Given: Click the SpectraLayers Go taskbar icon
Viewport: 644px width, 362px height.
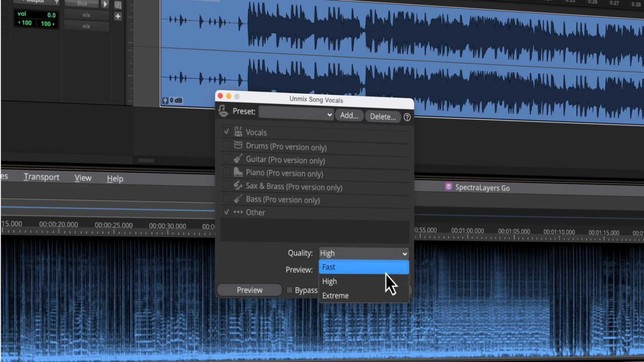Looking at the screenshot, I should point(449,187).
